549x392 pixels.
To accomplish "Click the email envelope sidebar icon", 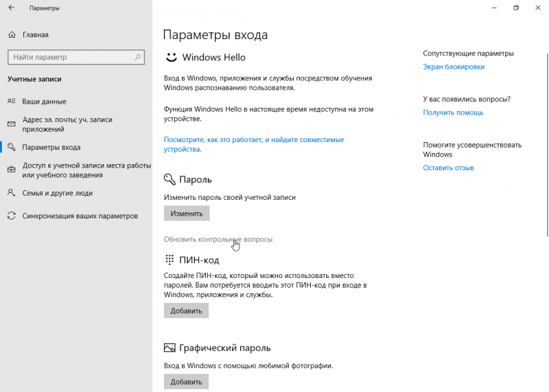I will (11, 124).
